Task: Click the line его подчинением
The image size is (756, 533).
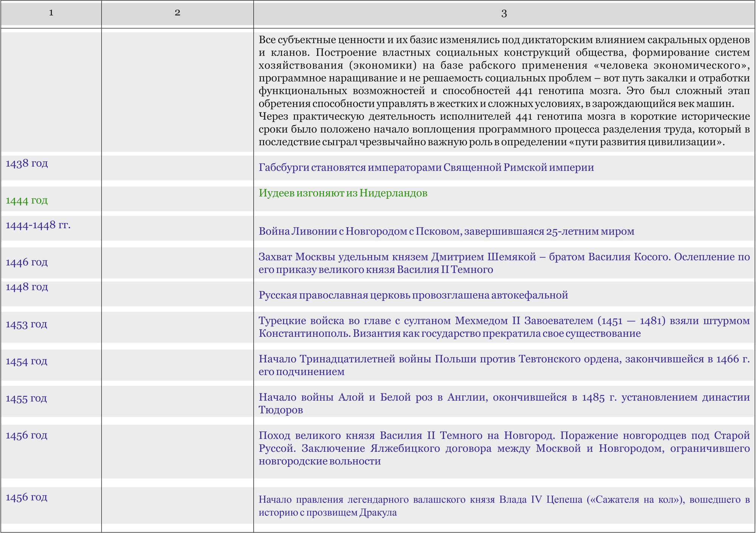Action: point(302,372)
